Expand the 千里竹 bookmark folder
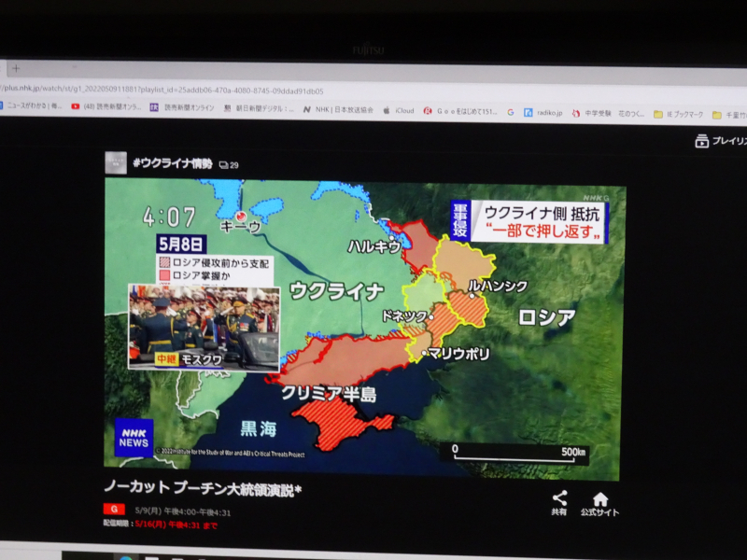This screenshot has height=560, width=747. (x=729, y=115)
